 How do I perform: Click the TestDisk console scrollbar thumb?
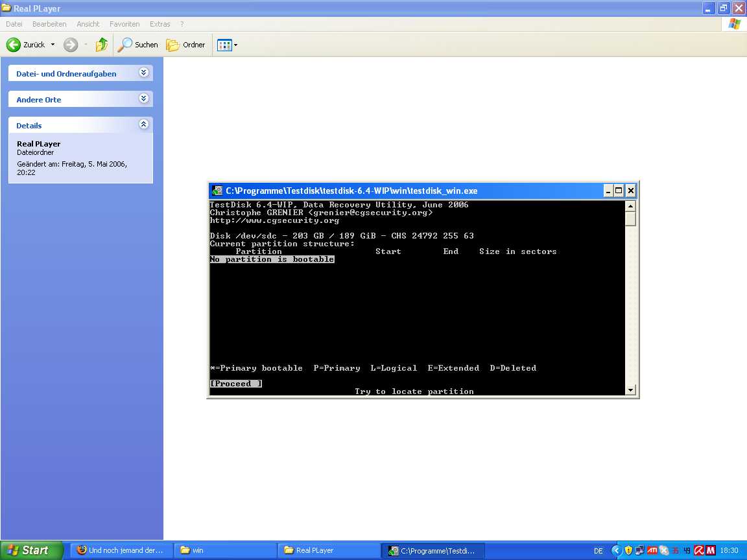click(x=631, y=218)
